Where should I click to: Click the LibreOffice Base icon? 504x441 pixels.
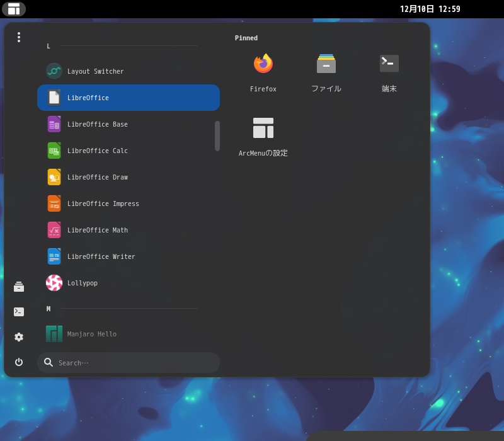coord(54,124)
